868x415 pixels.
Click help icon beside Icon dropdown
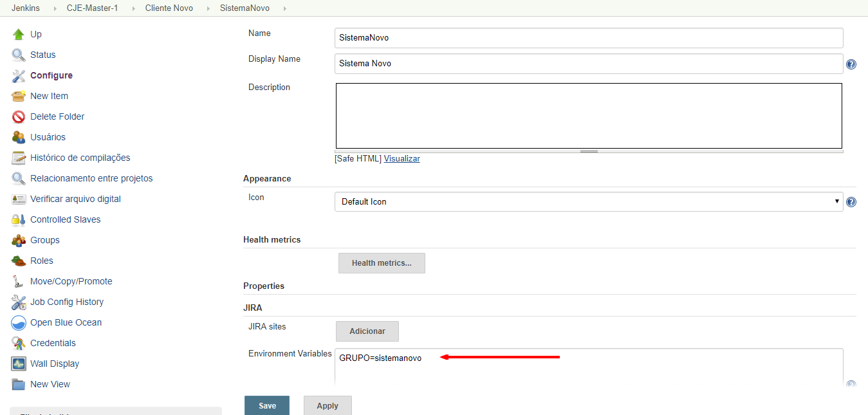click(851, 202)
